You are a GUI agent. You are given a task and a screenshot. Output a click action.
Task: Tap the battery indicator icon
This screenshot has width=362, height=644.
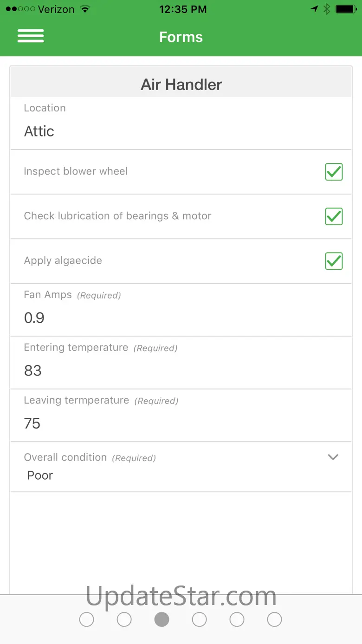point(346,9)
